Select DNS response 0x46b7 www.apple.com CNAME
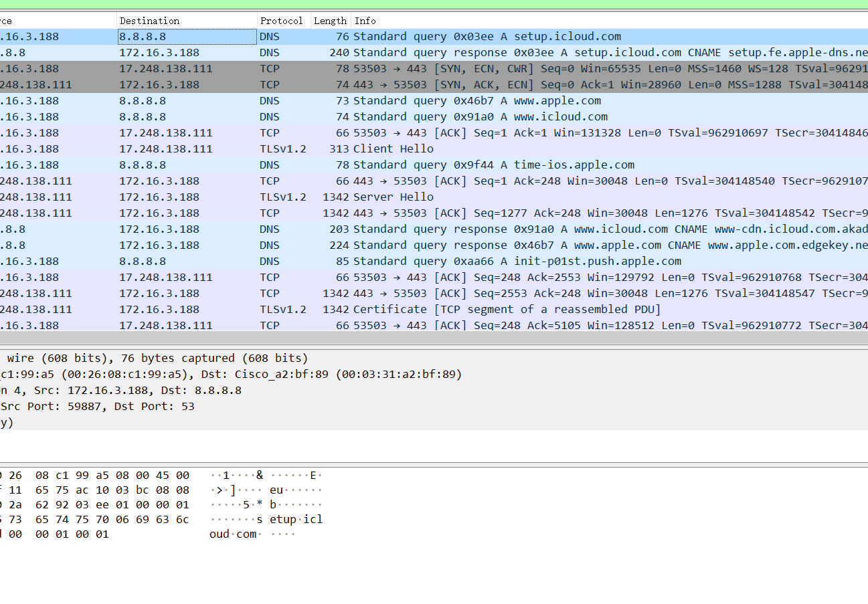Screen dimensions: 868x604 point(434,245)
